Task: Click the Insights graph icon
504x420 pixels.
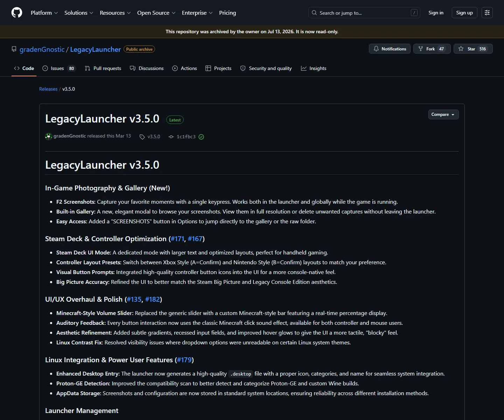Action: click(304, 68)
